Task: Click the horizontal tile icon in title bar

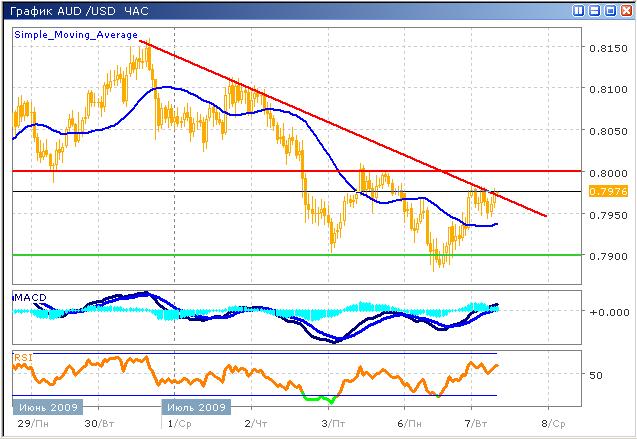Action: coord(595,10)
